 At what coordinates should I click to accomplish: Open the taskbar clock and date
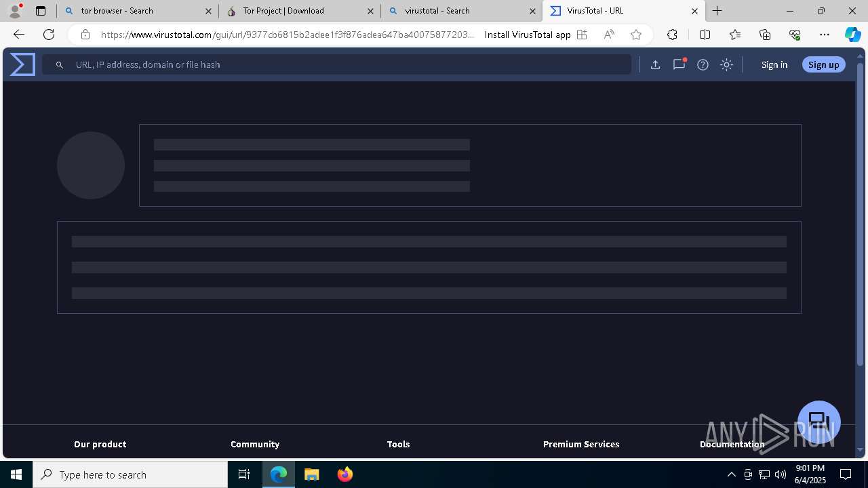point(810,474)
